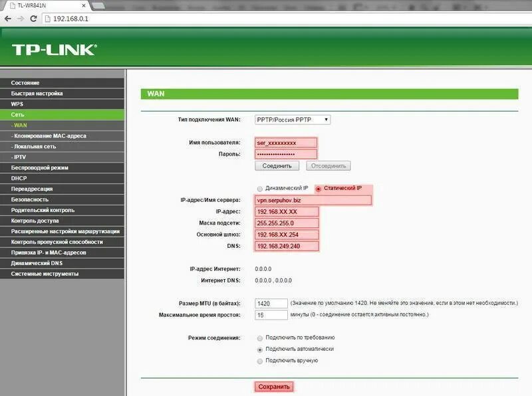Click the WAN section header
This screenshot has height=396, width=532.
pos(329,94)
